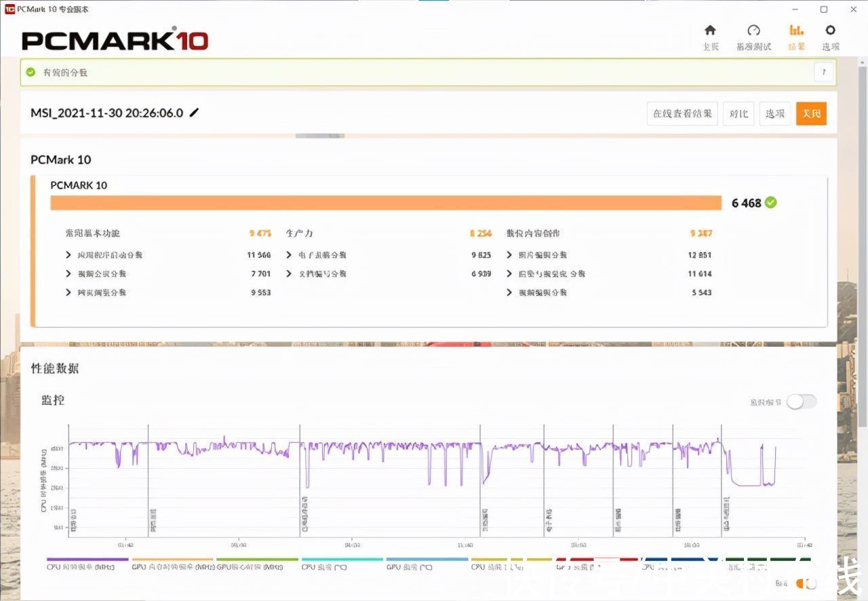
Task: Click the pencil icon to rename result
Action: click(x=194, y=113)
